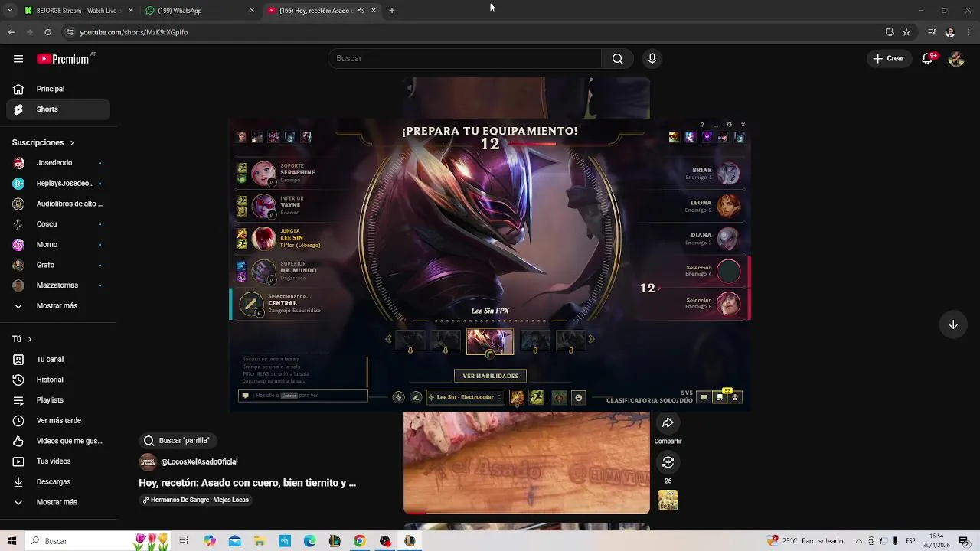Open the Shorts sidebar item
The image size is (980, 551).
[58, 109]
